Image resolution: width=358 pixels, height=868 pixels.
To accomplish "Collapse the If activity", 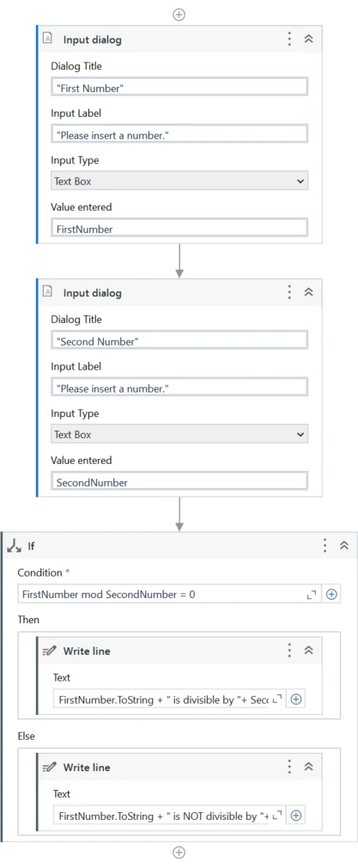I will coord(344,545).
